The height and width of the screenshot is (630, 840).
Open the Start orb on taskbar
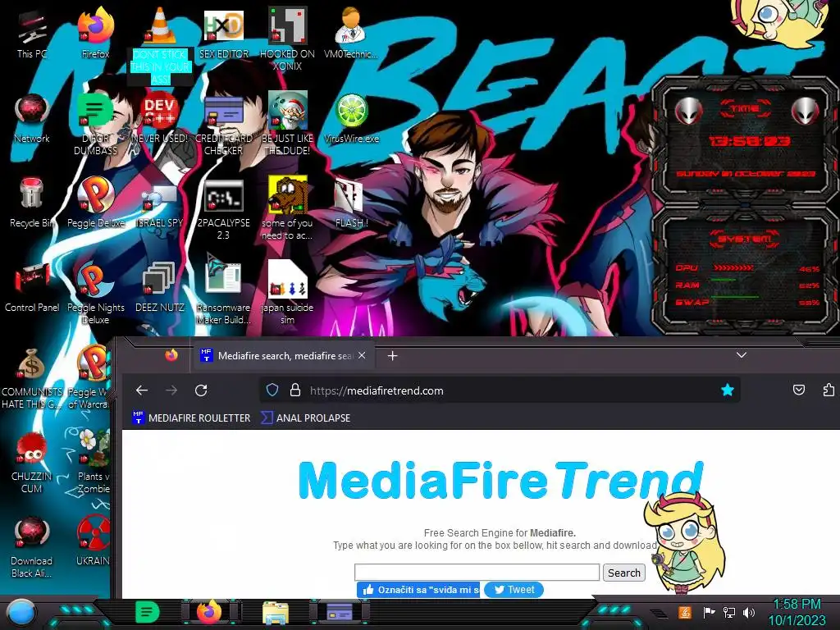(21, 612)
